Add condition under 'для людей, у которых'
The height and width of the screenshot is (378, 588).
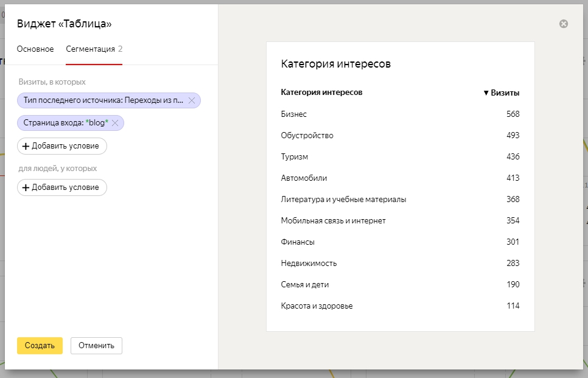[61, 187]
